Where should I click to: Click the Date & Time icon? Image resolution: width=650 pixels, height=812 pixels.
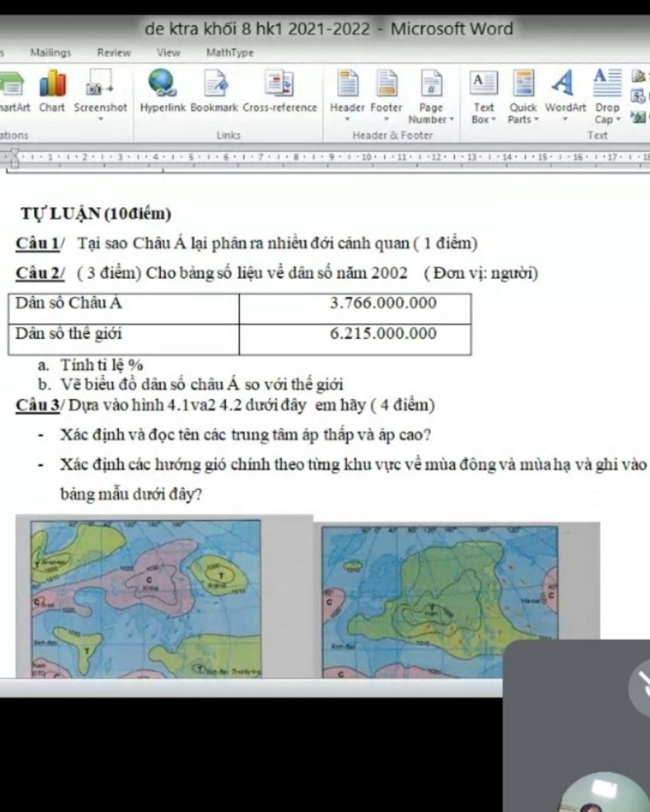[x=638, y=96]
